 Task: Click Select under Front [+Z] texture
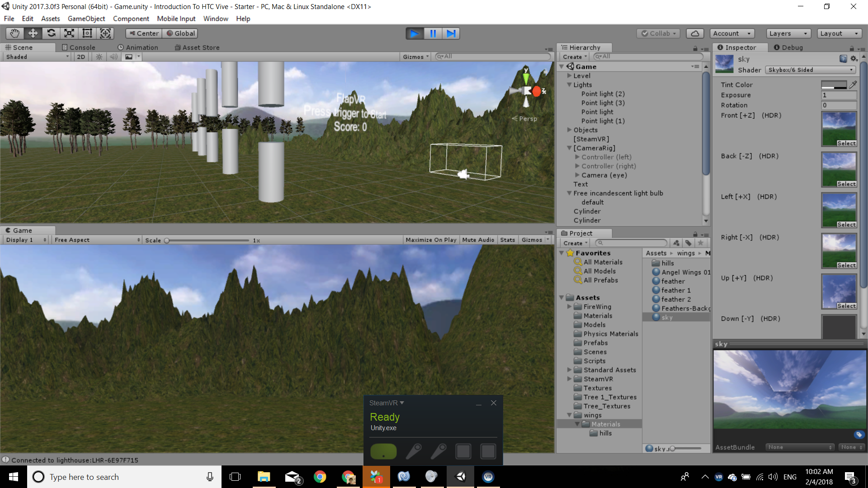pos(846,143)
